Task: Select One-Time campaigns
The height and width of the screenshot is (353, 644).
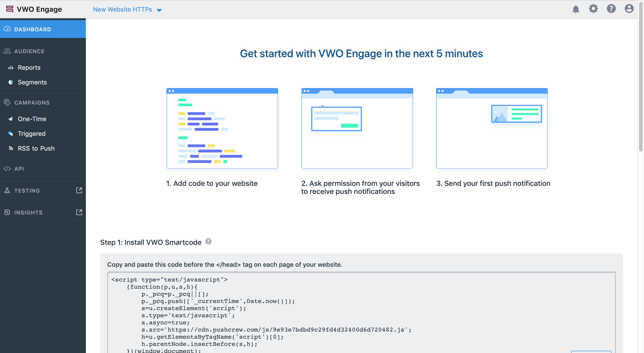Action: click(32, 119)
